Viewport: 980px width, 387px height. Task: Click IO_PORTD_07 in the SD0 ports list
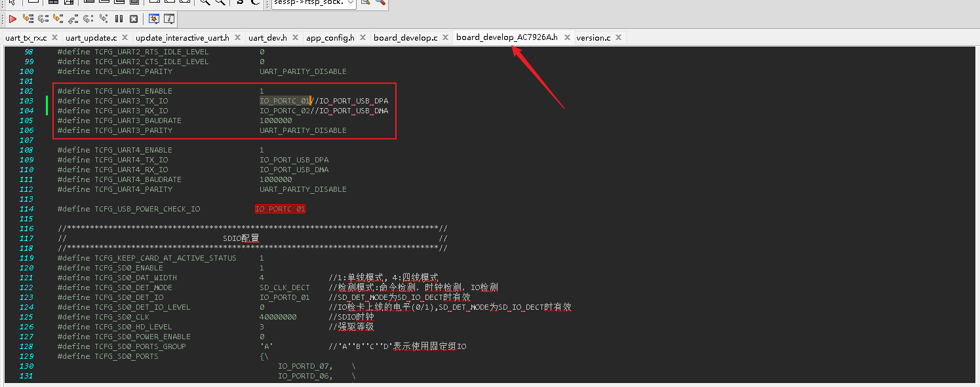coord(303,366)
